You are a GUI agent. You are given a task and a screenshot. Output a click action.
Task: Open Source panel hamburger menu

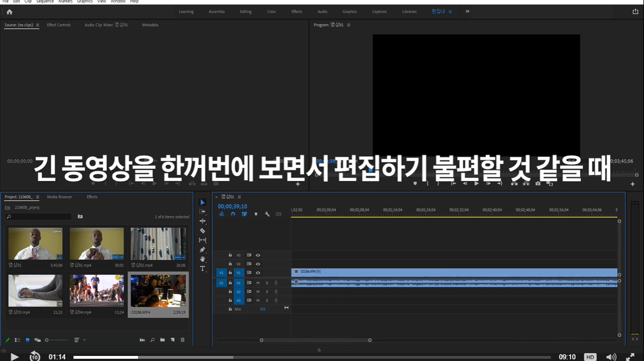click(x=38, y=25)
